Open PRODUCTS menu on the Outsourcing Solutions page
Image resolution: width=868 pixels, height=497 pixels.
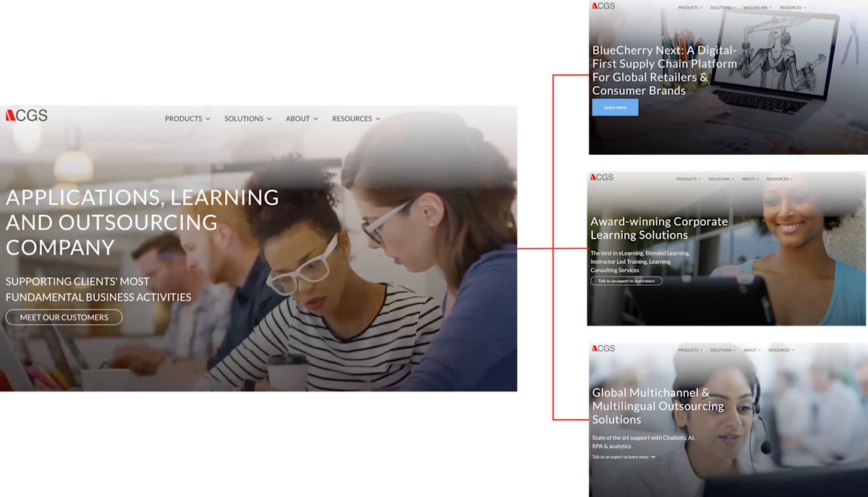[690, 350]
